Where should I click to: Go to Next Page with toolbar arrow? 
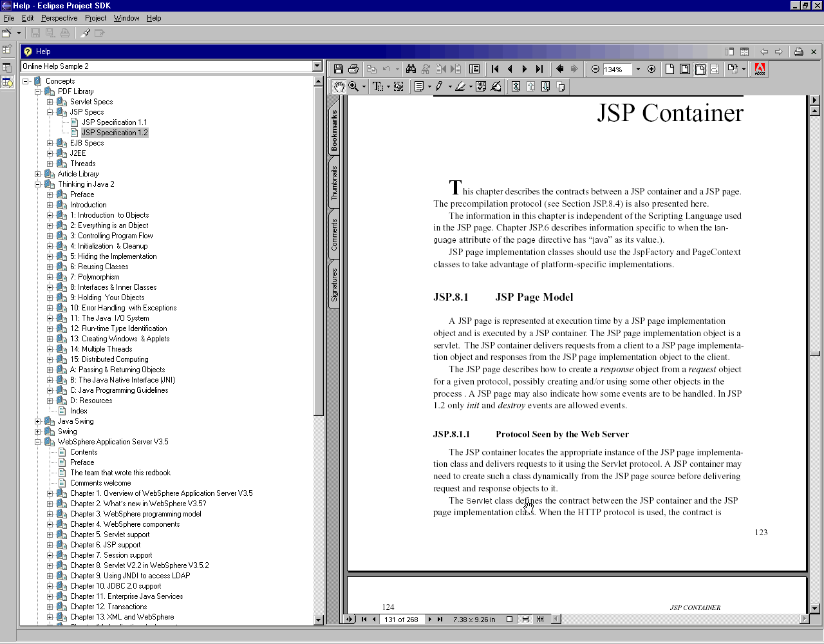click(525, 69)
